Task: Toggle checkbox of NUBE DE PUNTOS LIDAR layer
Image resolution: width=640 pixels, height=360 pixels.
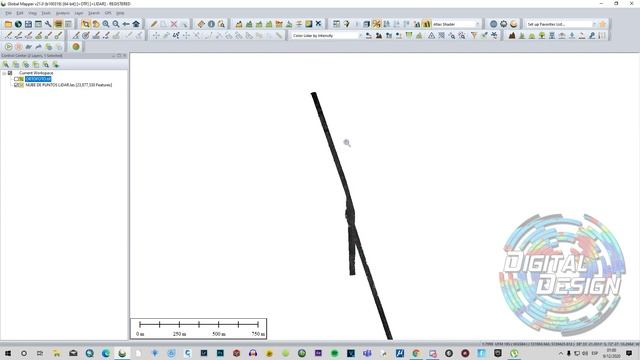Action: [x=16, y=85]
